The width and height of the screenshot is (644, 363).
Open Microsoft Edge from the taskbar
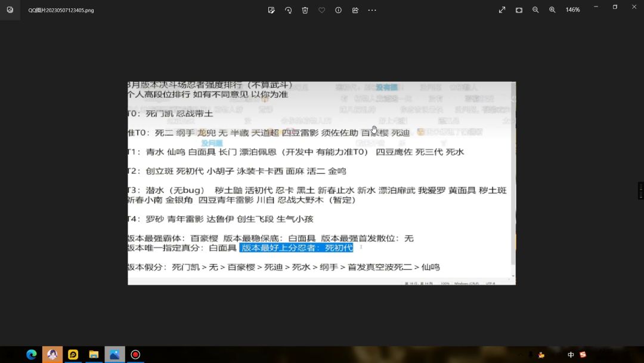[32, 355]
